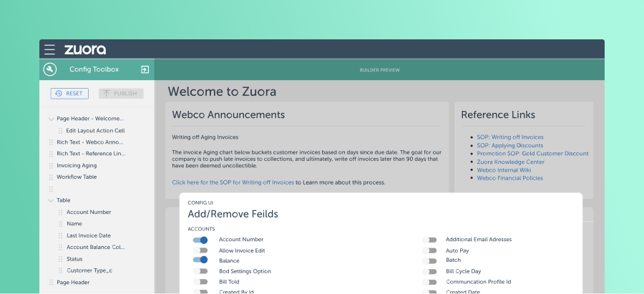Click the Zuora logo
This screenshot has width=644, height=294.
[85, 49]
